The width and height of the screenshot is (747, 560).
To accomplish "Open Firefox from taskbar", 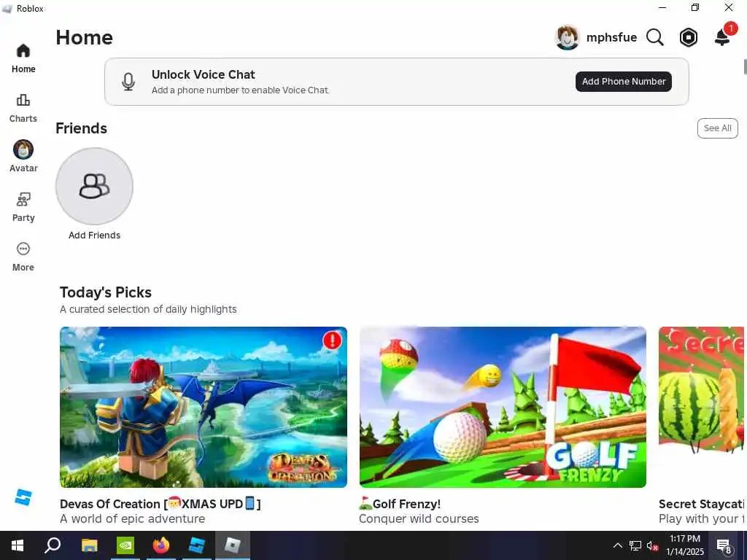I will (161, 545).
